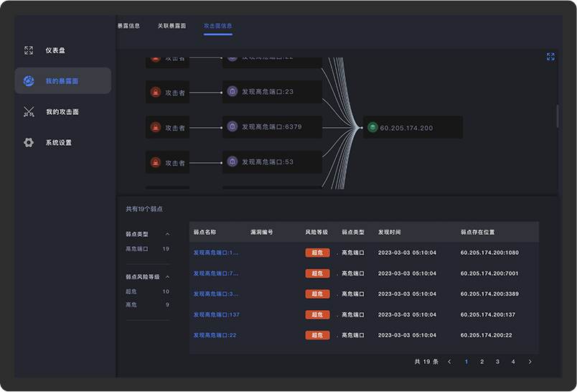Select node 发现高危端口:53

(272, 162)
